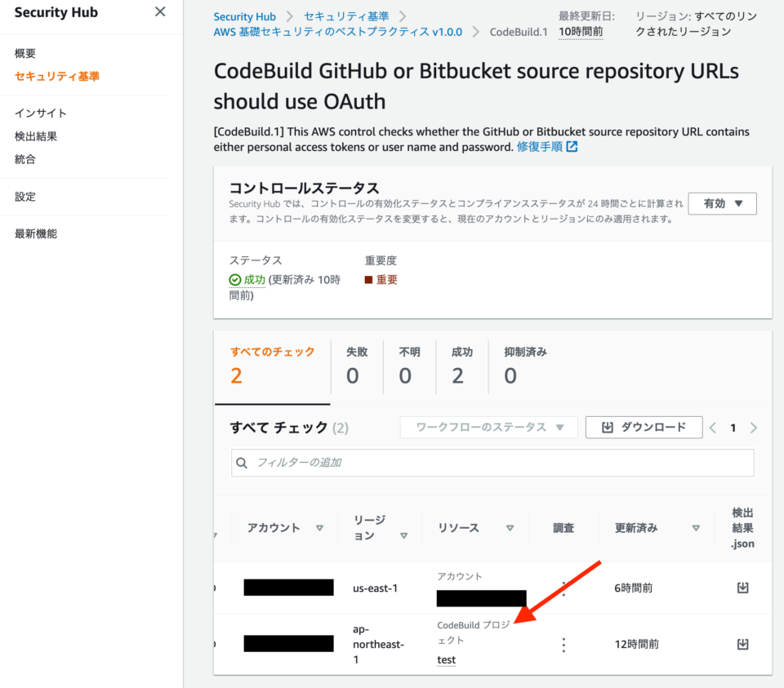Click the download icon on the 6時間前 row
Image resolution: width=784 pixels, height=688 pixels.
pyautogui.click(x=742, y=587)
